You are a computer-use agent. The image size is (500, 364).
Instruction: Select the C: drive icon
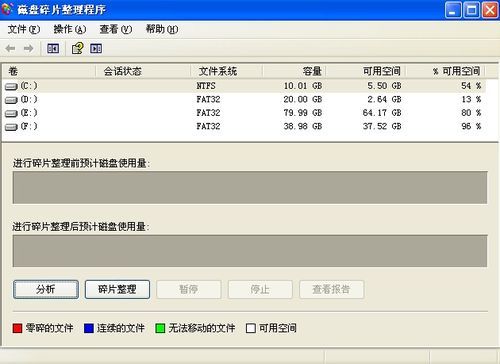coord(11,87)
